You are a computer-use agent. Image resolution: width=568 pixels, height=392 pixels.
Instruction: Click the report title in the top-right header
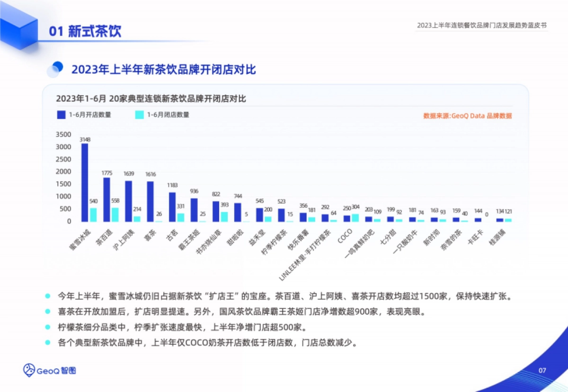click(481, 26)
